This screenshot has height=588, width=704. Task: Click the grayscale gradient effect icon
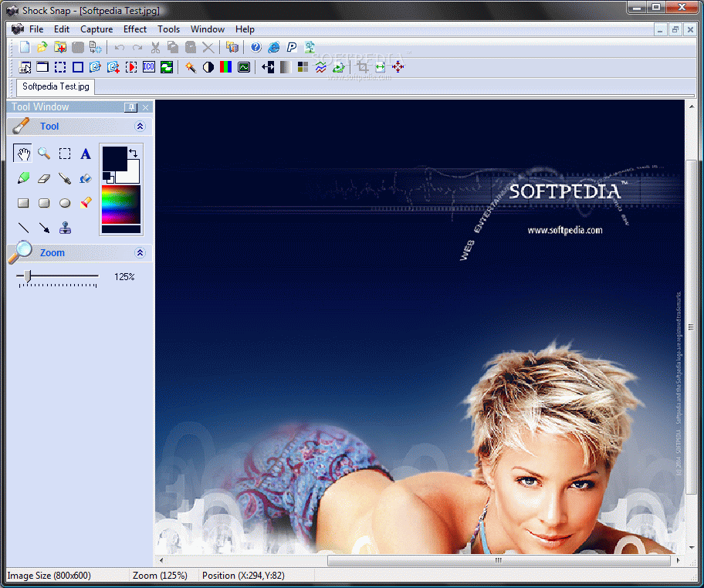pos(285,67)
